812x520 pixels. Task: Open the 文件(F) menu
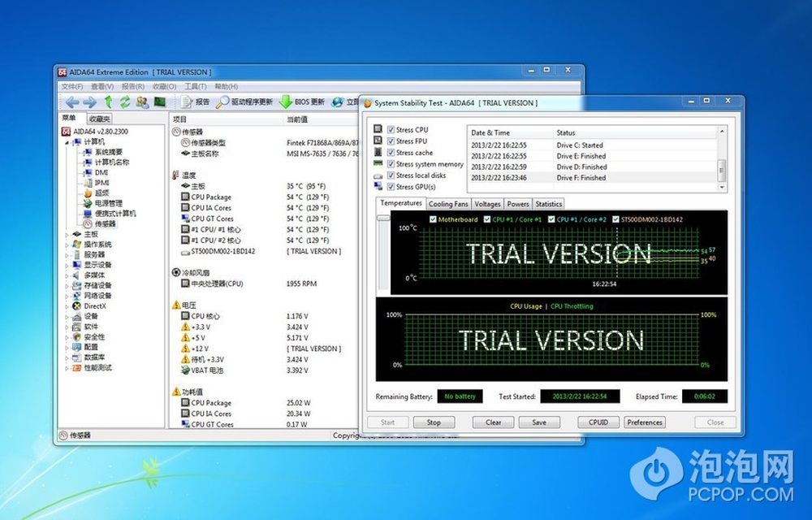click(x=72, y=86)
